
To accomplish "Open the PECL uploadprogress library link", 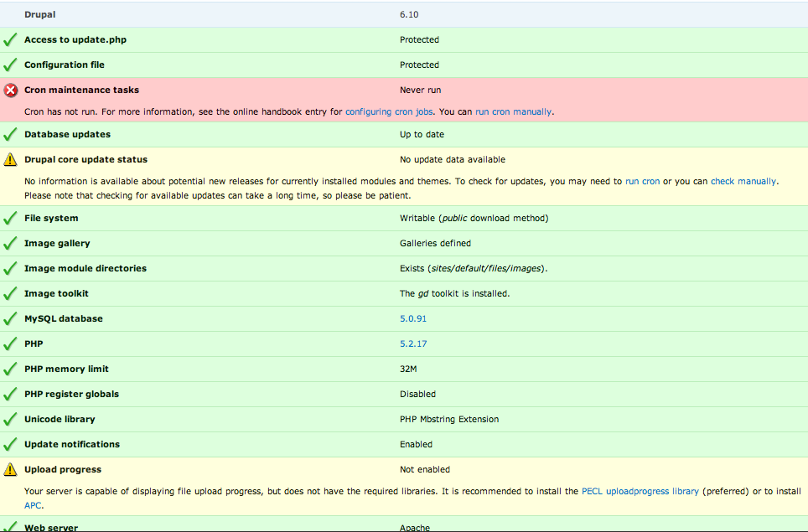I will coord(640,492).
